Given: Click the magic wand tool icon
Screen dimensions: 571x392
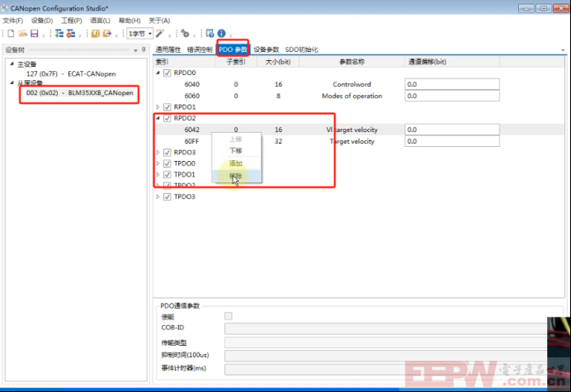Looking at the screenshot, I should tap(160, 34).
